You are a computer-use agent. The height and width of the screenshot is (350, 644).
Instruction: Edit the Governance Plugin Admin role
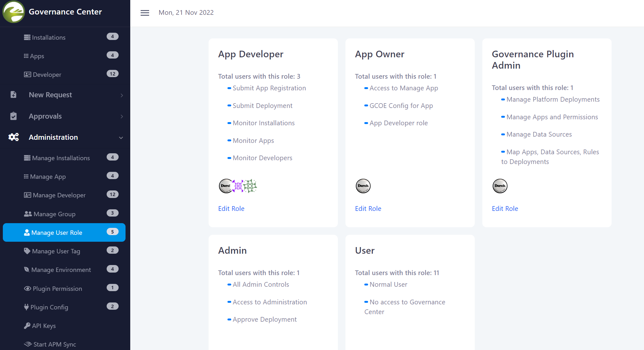click(x=505, y=208)
